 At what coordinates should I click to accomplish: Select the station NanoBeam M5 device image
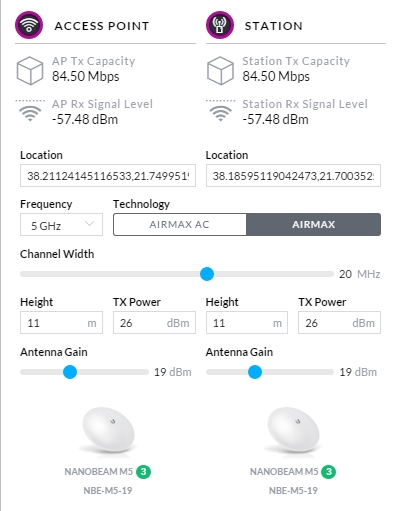click(293, 431)
